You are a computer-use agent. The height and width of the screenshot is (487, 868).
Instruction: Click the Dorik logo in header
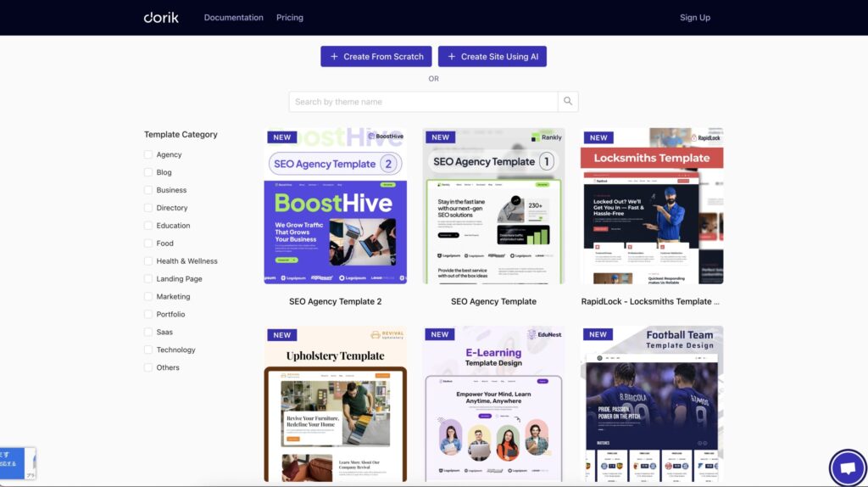[161, 17]
